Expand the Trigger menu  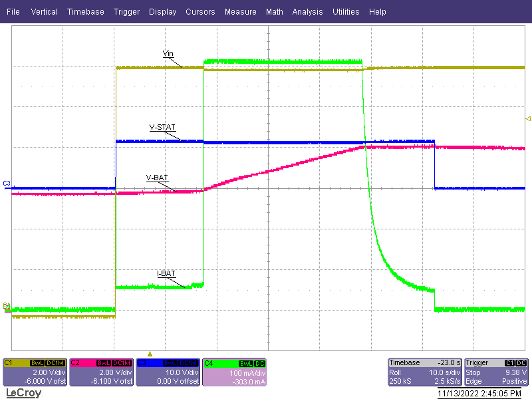click(126, 12)
